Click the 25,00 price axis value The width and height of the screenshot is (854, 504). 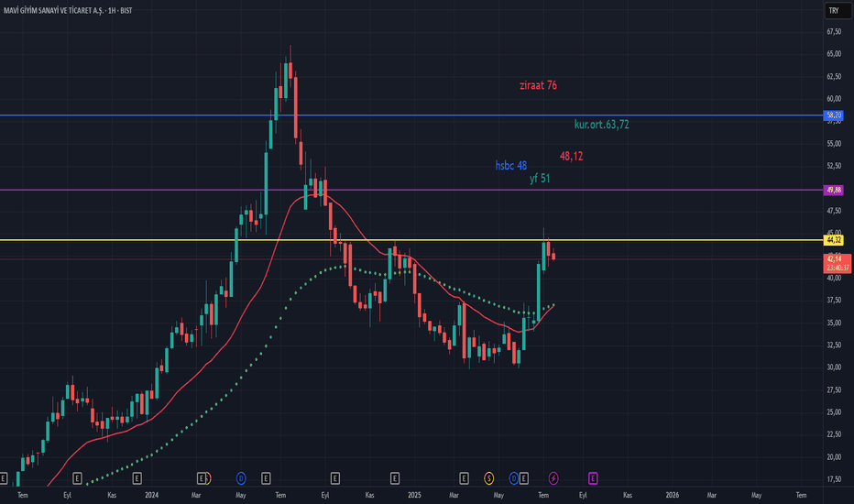[x=834, y=412]
